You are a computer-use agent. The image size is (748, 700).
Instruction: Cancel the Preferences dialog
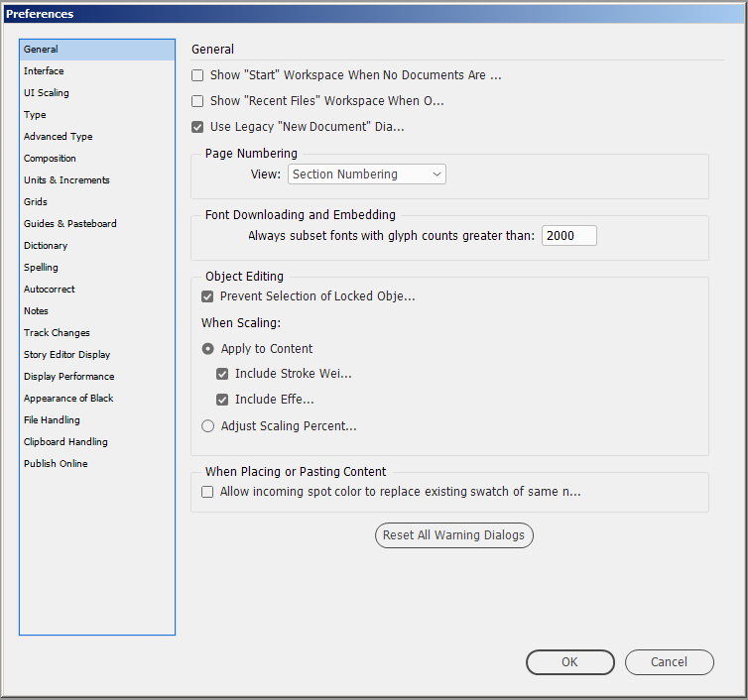pos(670,662)
